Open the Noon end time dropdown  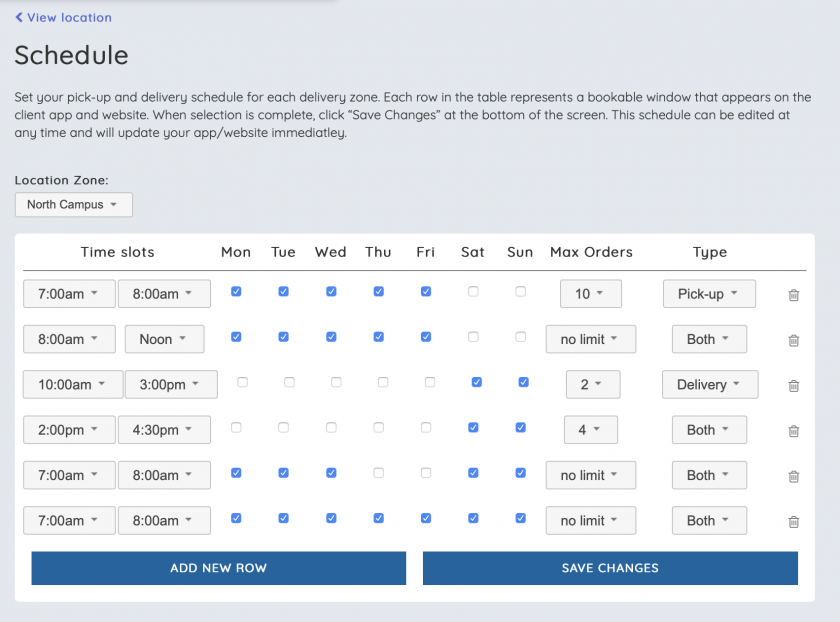[164, 339]
